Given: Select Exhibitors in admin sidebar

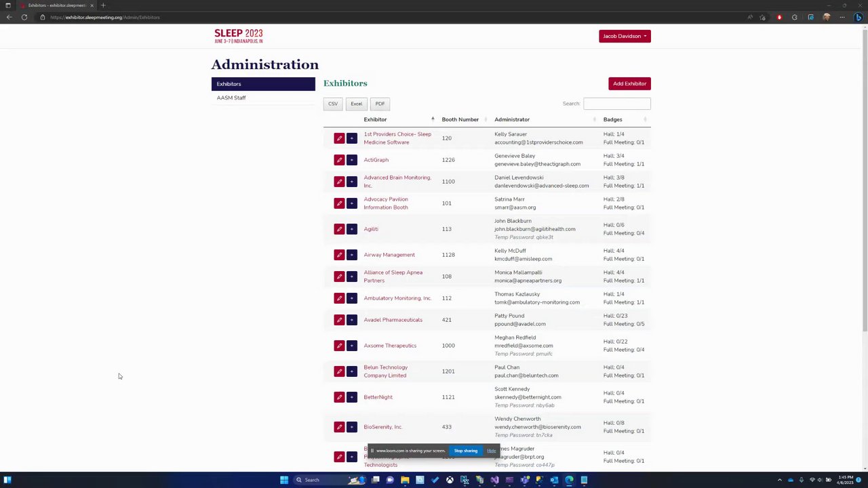Looking at the screenshot, I should coord(263,84).
